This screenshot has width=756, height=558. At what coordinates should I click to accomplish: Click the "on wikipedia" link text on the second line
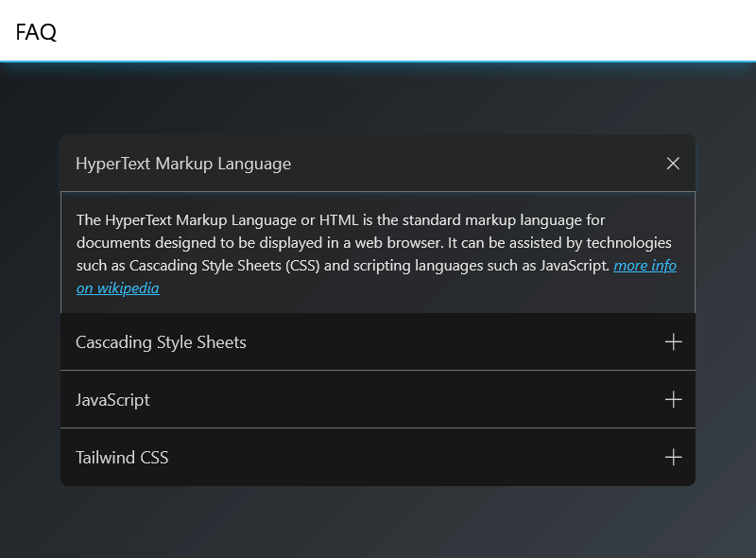coord(118,288)
